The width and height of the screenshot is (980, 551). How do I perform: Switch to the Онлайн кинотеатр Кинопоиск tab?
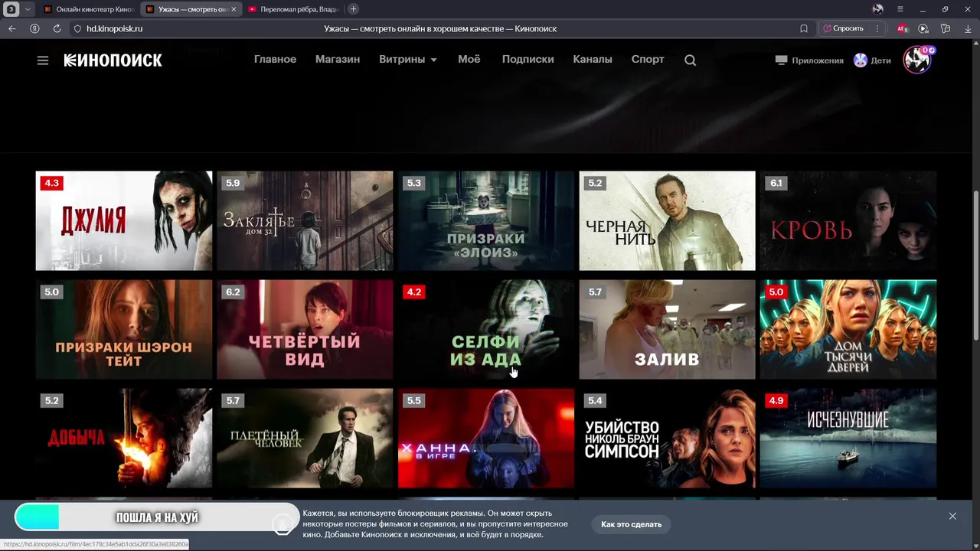[x=90, y=9]
